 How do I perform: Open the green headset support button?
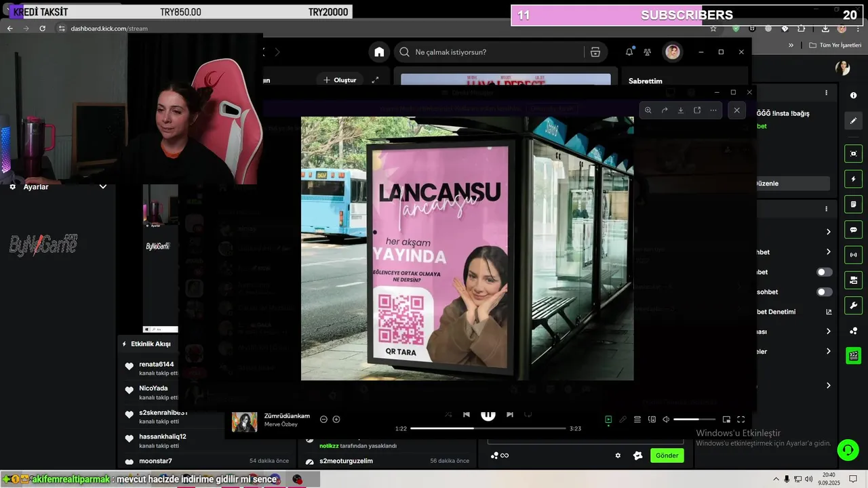click(847, 450)
